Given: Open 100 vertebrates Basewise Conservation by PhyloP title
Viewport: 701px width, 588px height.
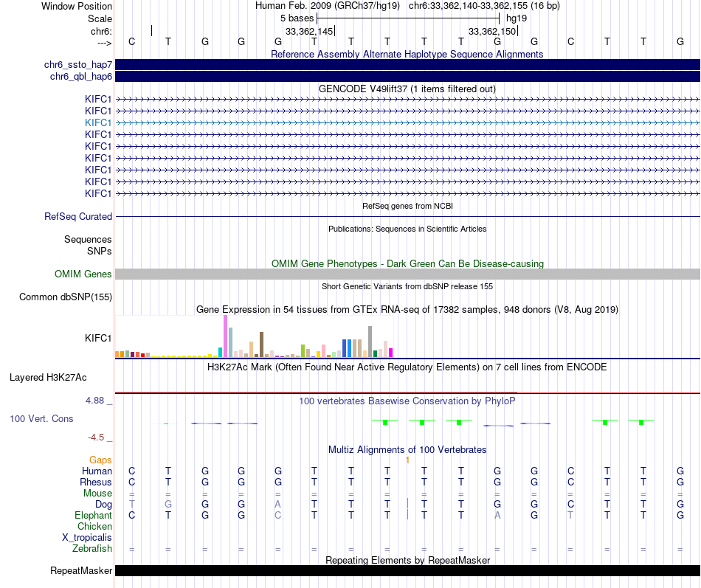Looking at the screenshot, I should (x=407, y=401).
